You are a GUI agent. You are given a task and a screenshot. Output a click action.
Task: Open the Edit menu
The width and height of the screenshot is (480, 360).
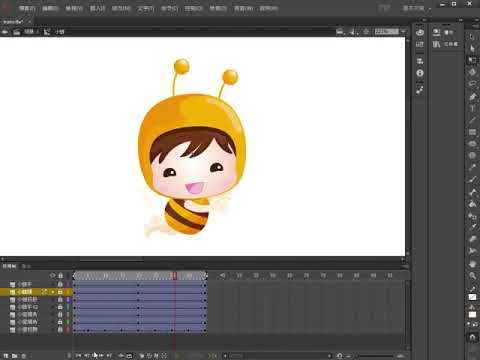coord(50,8)
